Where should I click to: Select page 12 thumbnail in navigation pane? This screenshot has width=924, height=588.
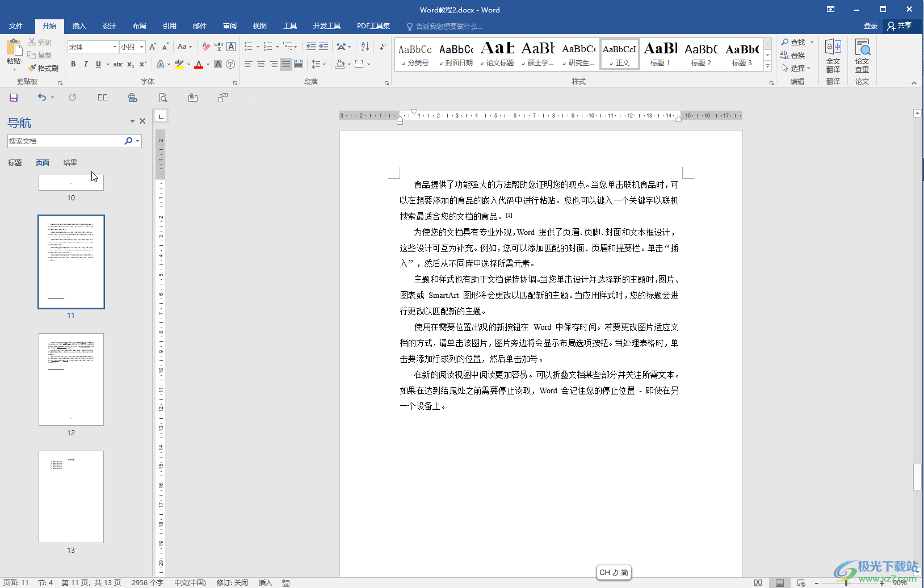(x=71, y=379)
